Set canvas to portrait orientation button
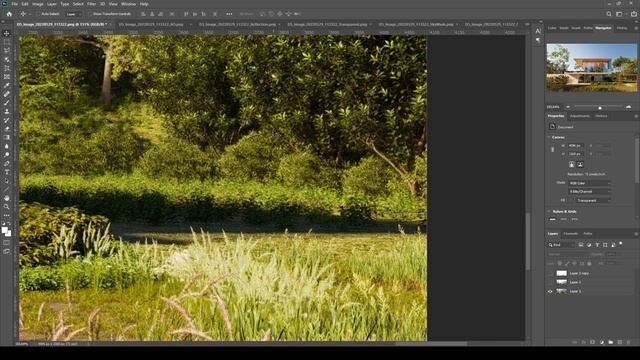 (x=571, y=164)
